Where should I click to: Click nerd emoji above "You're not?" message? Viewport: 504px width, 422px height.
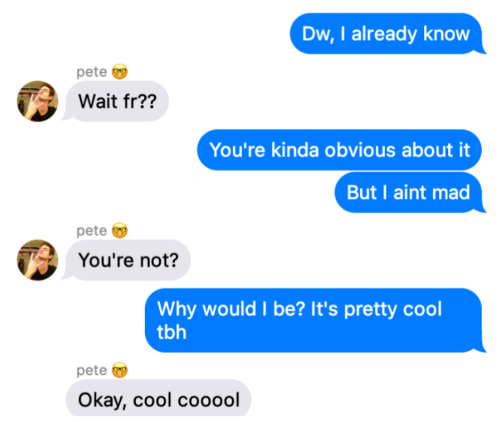point(120,230)
